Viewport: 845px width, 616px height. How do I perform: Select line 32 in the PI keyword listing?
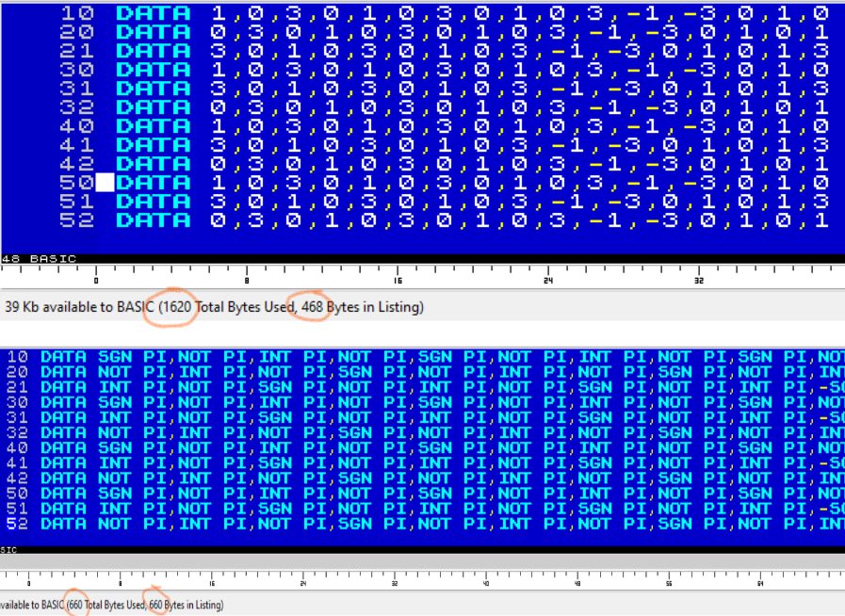point(425,432)
